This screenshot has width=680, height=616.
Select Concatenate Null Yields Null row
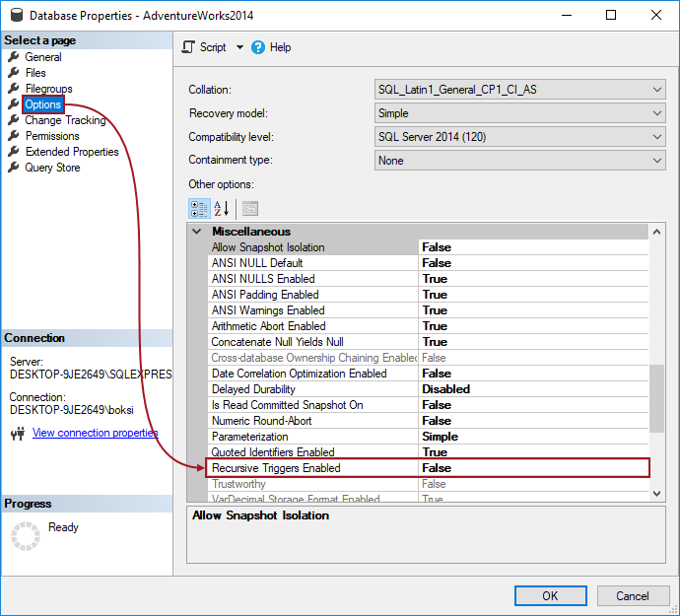[428, 342]
